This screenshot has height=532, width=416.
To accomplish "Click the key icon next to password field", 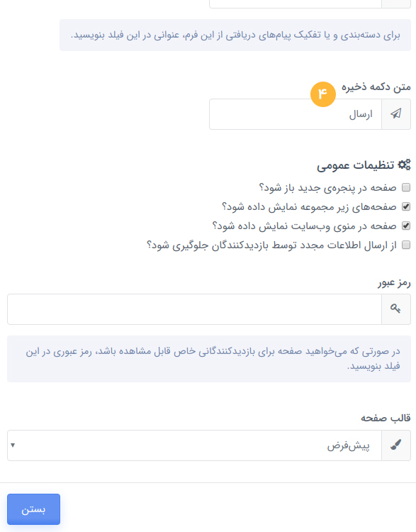I will tap(395, 309).
